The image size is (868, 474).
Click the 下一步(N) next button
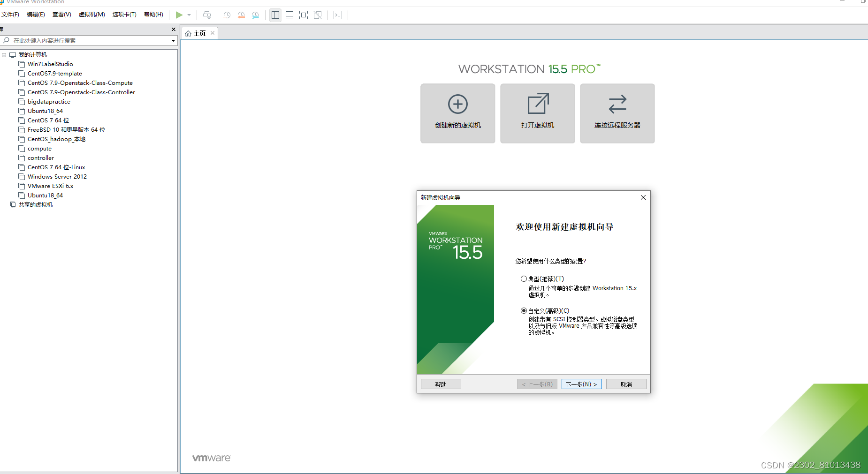pyautogui.click(x=581, y=384)
